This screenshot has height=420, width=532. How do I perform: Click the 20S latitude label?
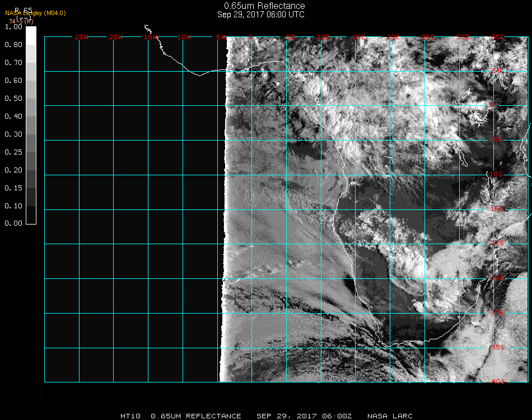click(497, 243)
